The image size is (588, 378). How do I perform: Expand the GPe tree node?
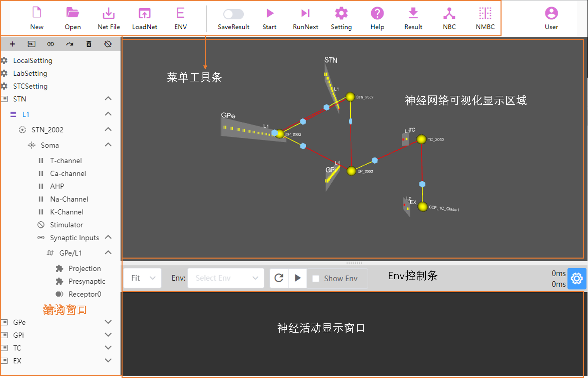pyautogui.click(x=108, y=322)
